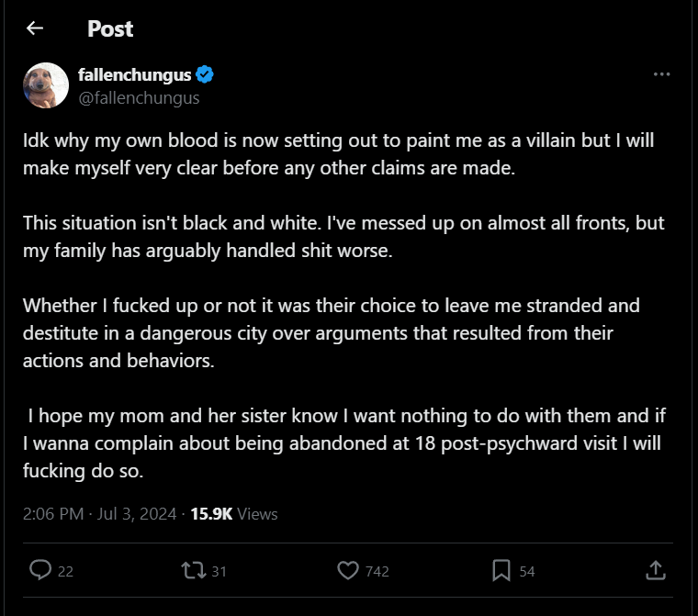The image size is (698, 616).
Task: Click the 31 reposts count
Action: [x=219, y=571]
